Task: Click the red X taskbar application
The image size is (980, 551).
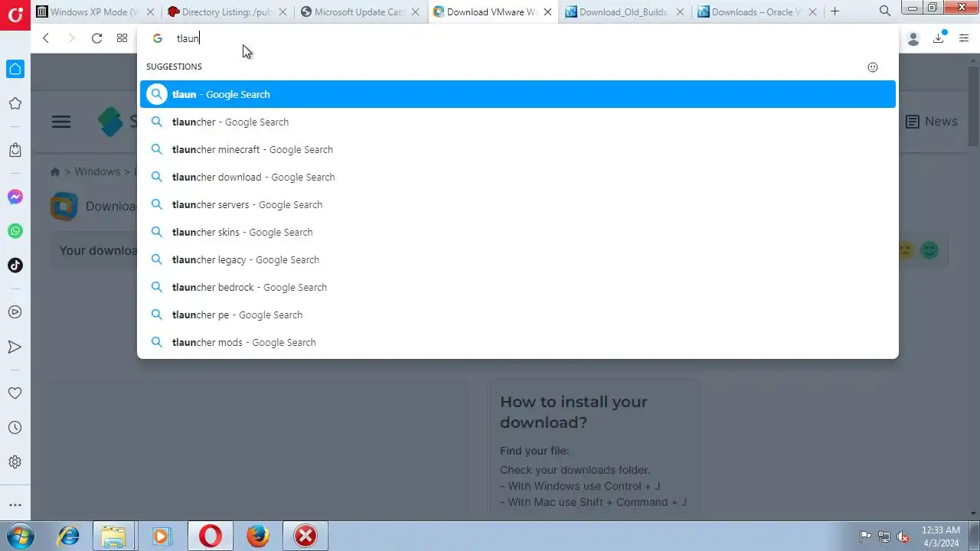Action: (x=305, y=536)
